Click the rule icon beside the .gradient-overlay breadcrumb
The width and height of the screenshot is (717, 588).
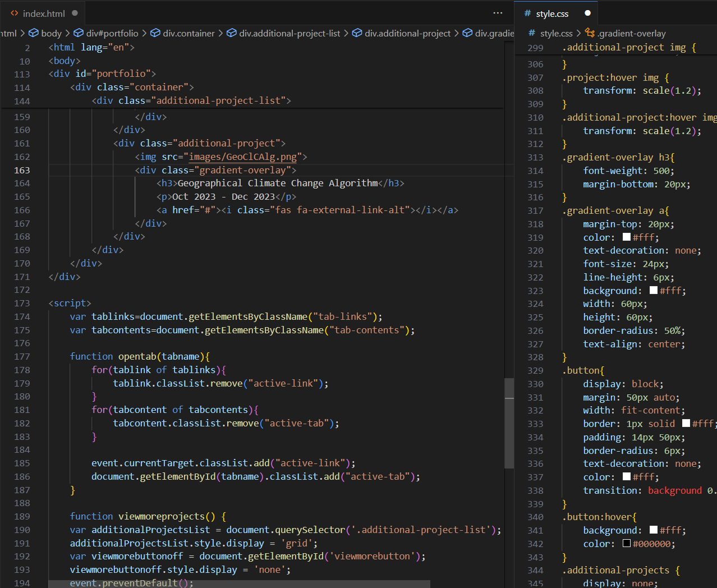pyautogui.click(x=590, y=33)
